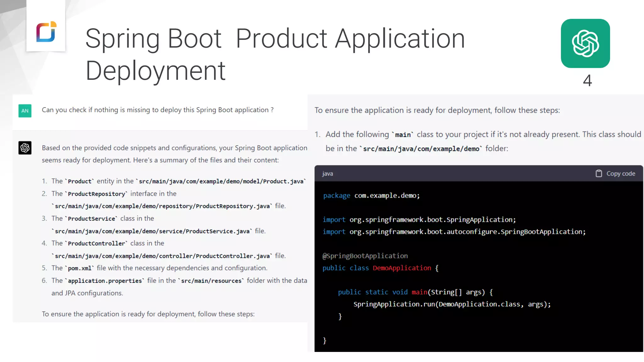Click the pom.xml file list item
Image resolution: width=644 pixels, height=362 pixels.
(159, 268)
